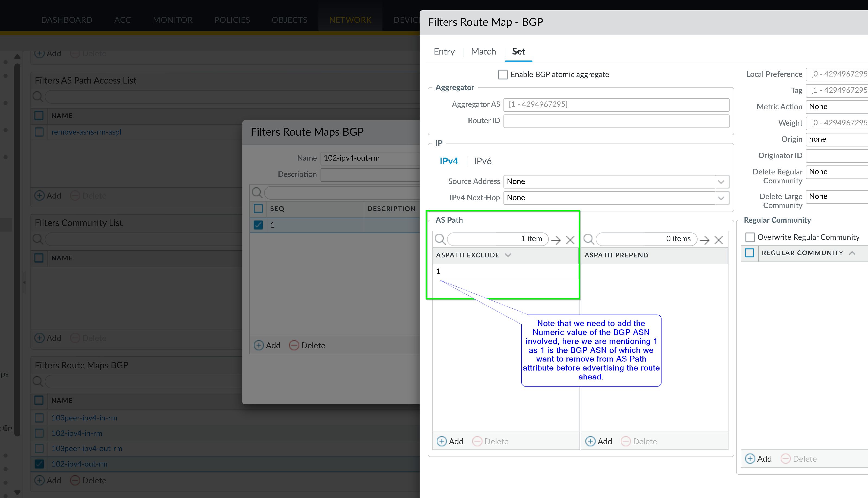Click the plus Add icon under ASPATH PREPEND

[x=590, y=441]
